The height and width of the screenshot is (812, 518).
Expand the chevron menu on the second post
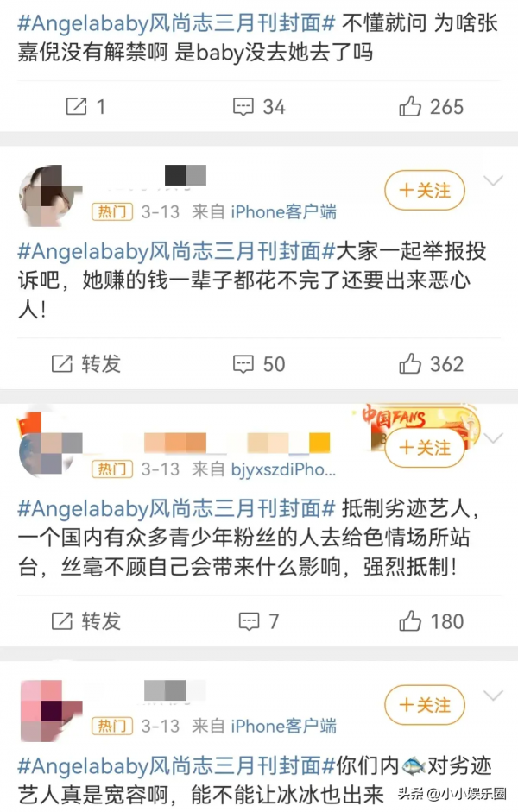(493, 180)
